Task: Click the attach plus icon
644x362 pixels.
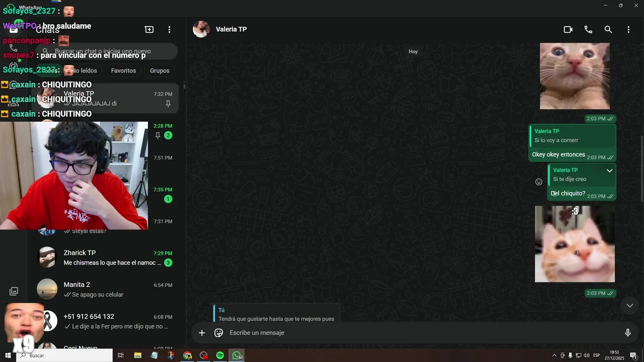Action: 202,333
